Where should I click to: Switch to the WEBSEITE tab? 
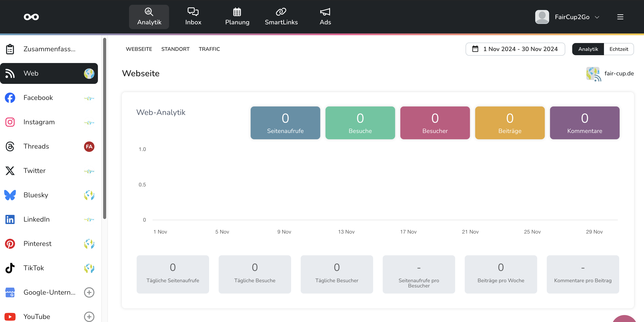(x=139, y=49)
